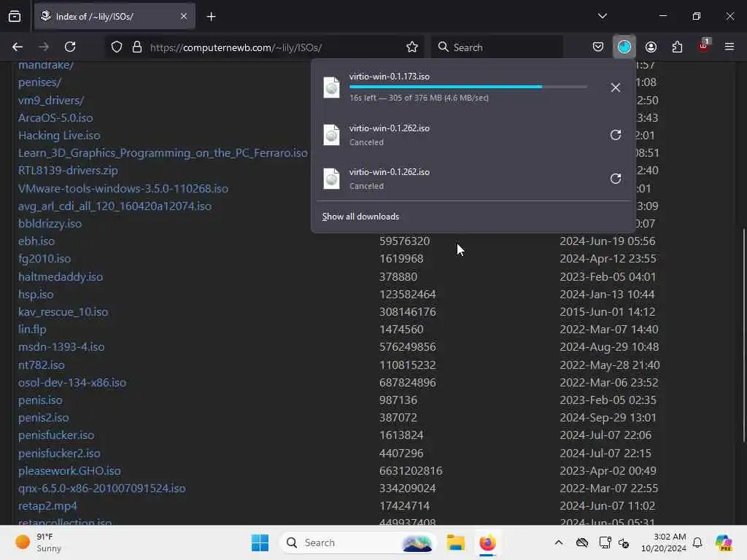Click the page vertical scrollbar

tap(743, 335)
